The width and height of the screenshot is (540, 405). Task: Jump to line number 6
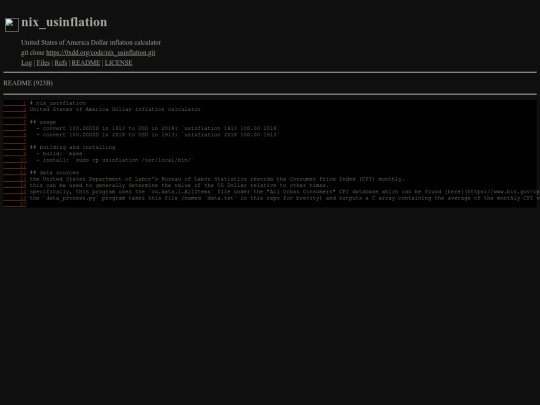pos(15,135)
